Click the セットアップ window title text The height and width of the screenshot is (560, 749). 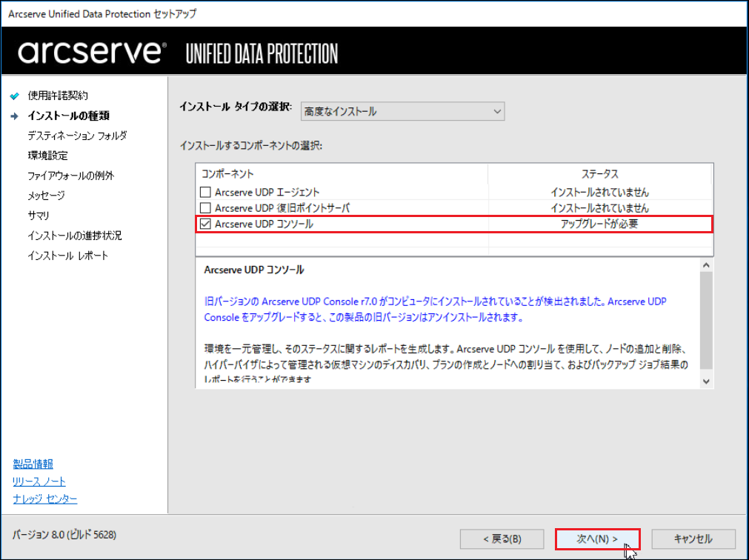point(175,14)
